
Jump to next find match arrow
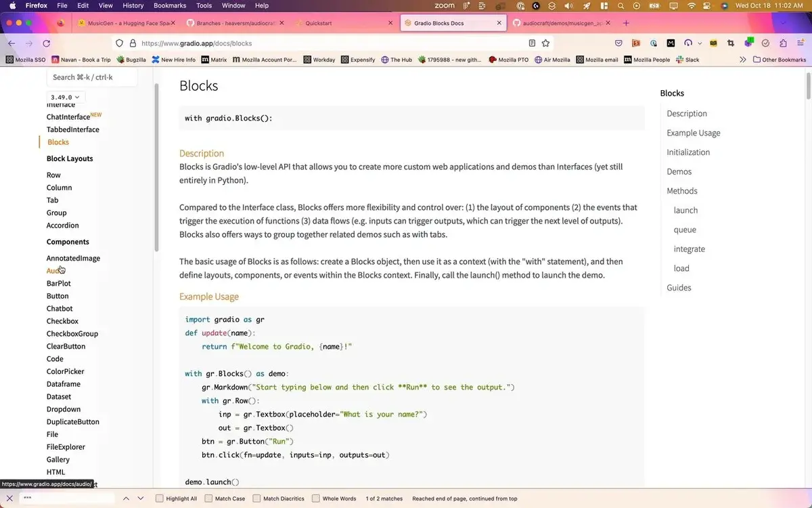pos(141,499)
